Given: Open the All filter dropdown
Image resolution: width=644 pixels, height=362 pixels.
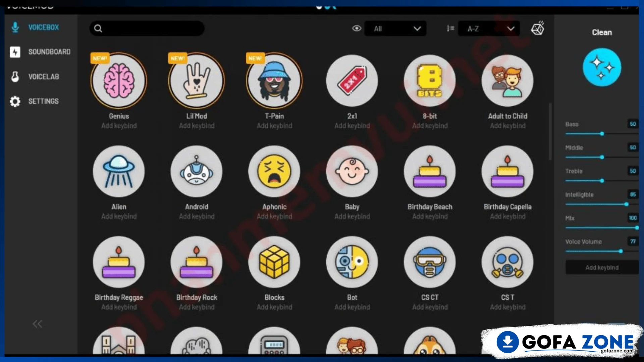Looking at the screenshot, I should [395, 28].
